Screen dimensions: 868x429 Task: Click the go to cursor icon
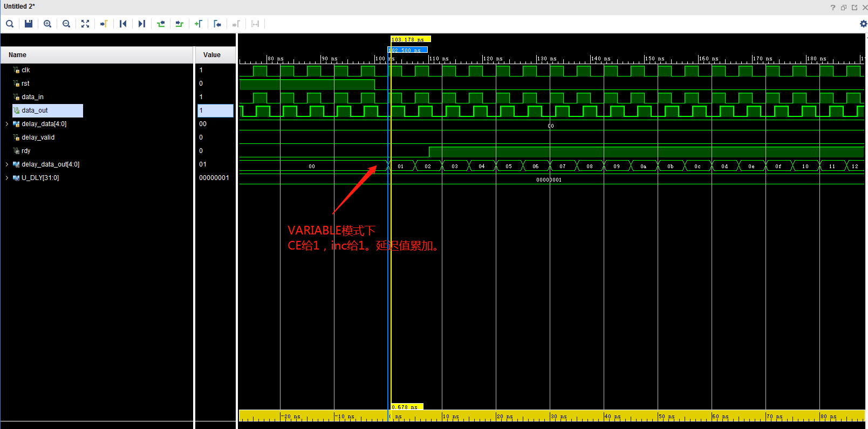click(104, 24)
